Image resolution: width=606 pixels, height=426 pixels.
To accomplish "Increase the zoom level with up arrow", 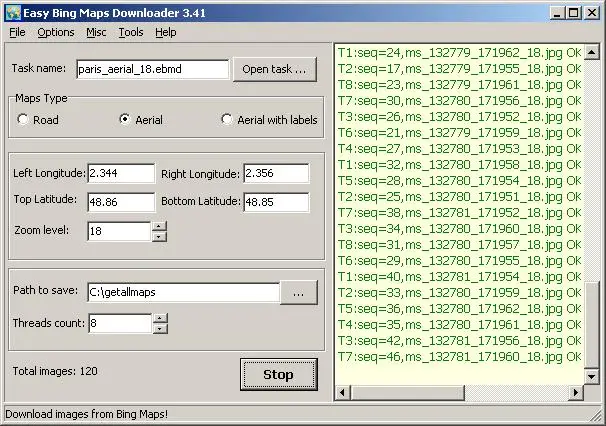I will coord(159,226).
